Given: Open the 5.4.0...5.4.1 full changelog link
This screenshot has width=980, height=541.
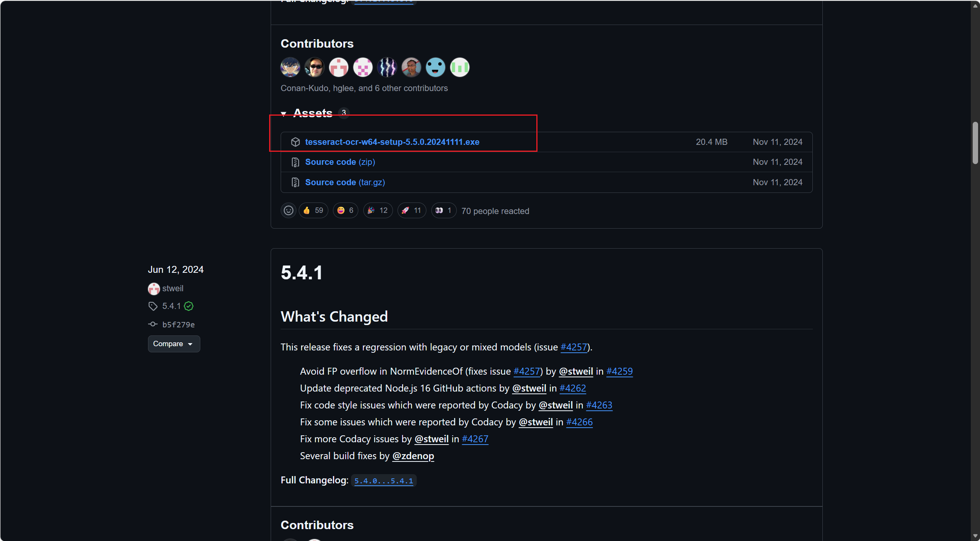Looking at the screenshot, I should (x=383, y=481).
